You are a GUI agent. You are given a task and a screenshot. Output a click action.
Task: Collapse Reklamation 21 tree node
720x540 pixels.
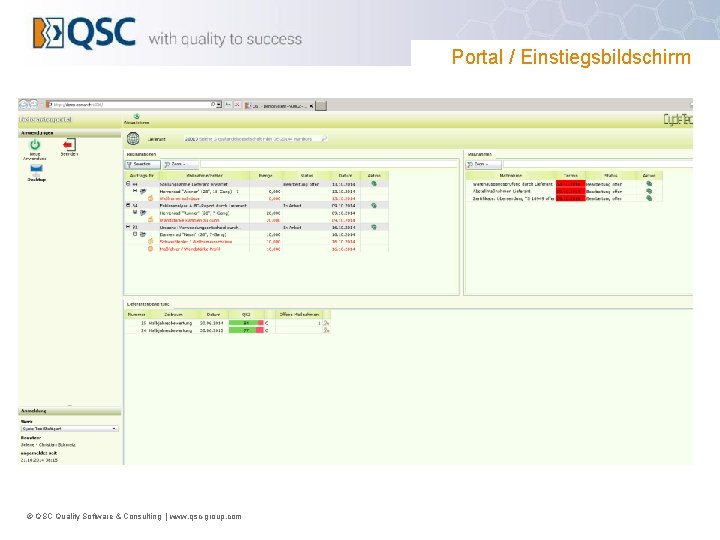tap(128, 227)
